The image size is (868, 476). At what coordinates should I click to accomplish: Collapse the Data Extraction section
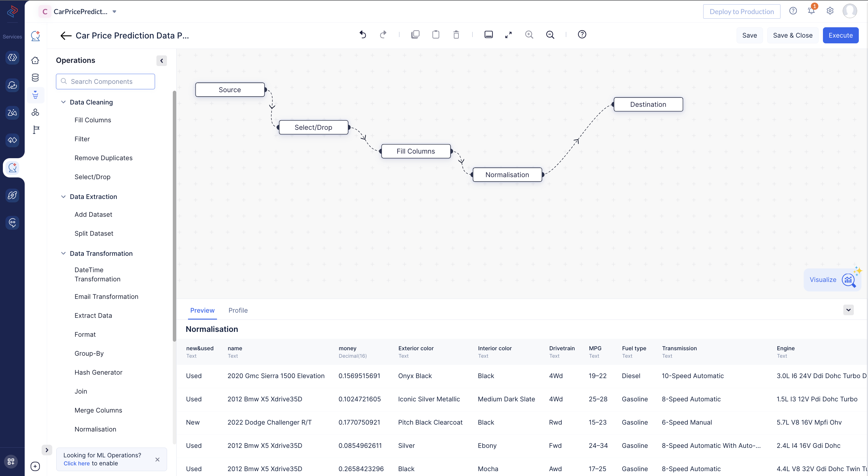[63, 196]
